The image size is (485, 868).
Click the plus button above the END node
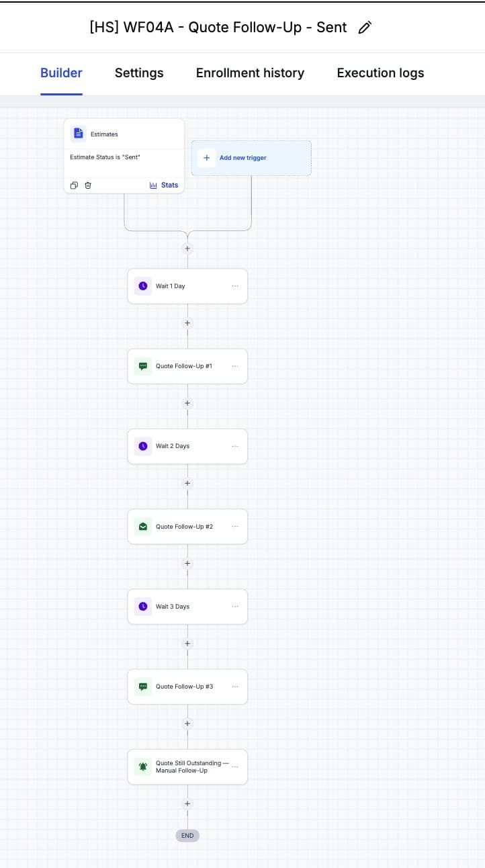pos(187,804)
